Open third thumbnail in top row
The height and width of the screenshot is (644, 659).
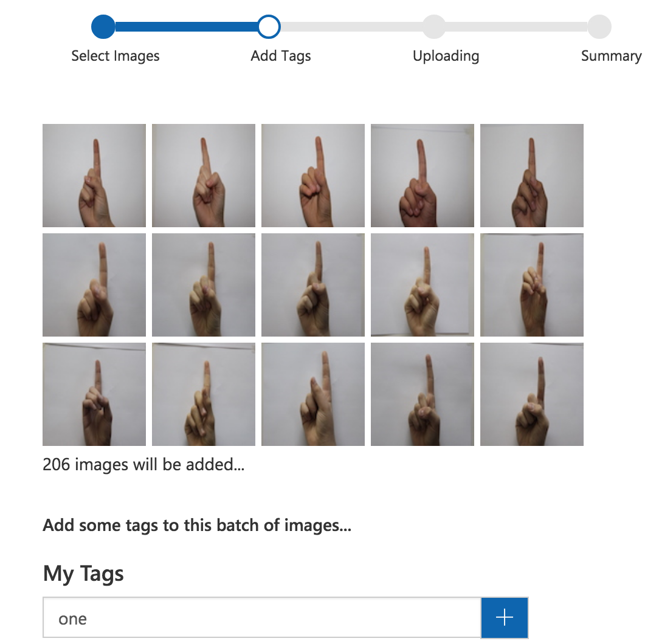click(313, 176)
